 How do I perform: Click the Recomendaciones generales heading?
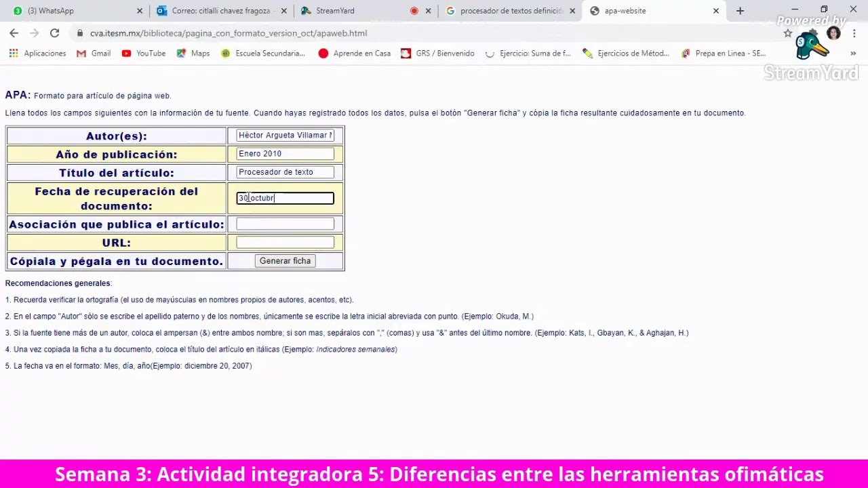tap(58, 283)
